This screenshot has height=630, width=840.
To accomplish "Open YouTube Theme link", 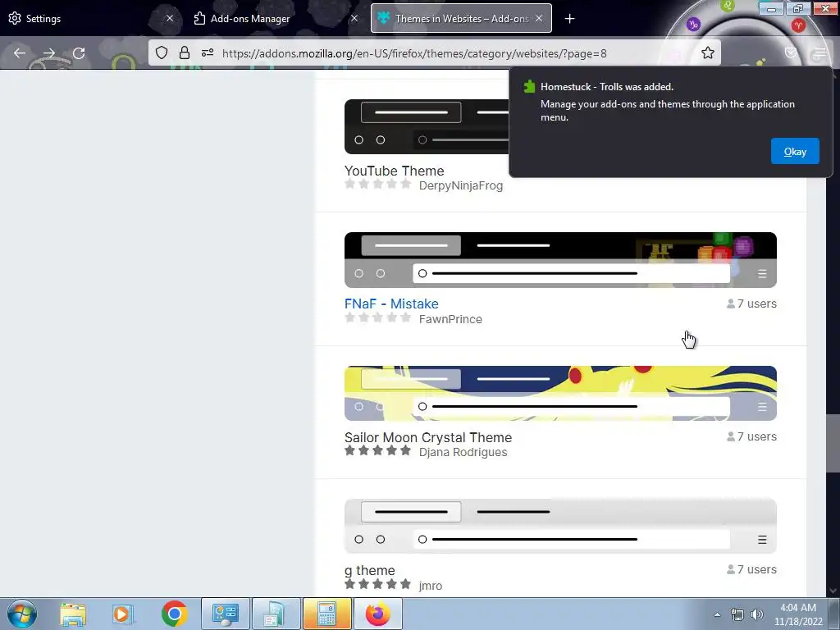I will pyautogui.click(x=395, y=171).
